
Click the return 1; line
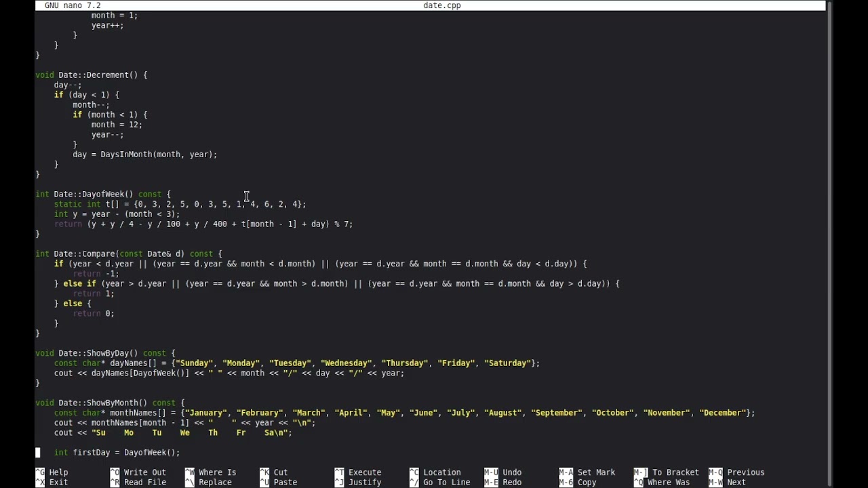(94, 293)
